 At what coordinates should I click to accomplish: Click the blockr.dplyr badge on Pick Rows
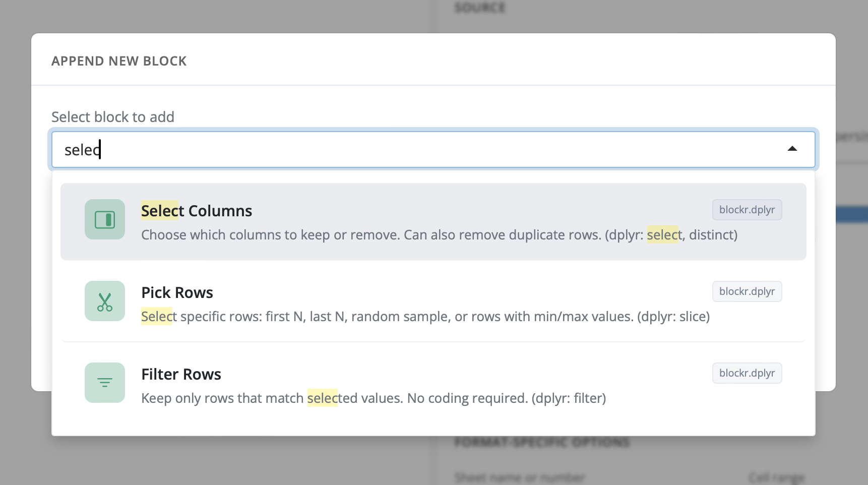(x=747, y=291)
